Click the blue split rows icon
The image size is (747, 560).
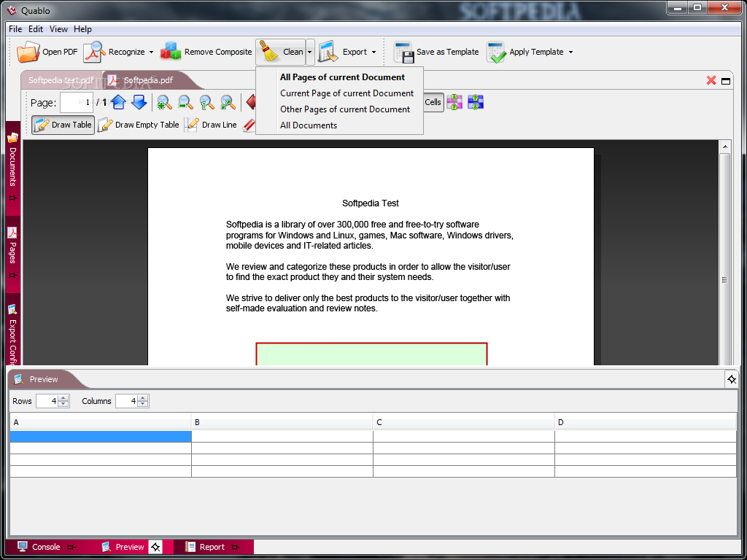click(476, 102)
